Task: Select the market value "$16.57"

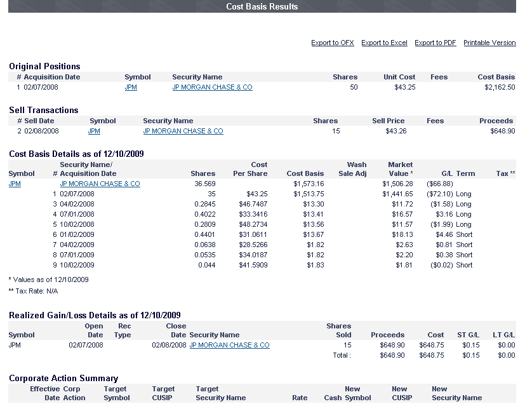Action: 402,214
